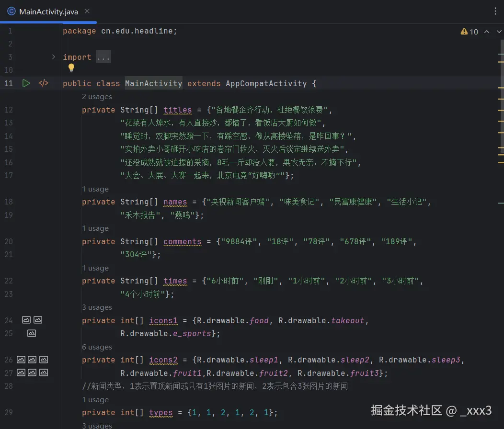Screen dimensions: 504x429
Task: Open the sleep3 drawable preview on line 26
Action: (44, 360)
